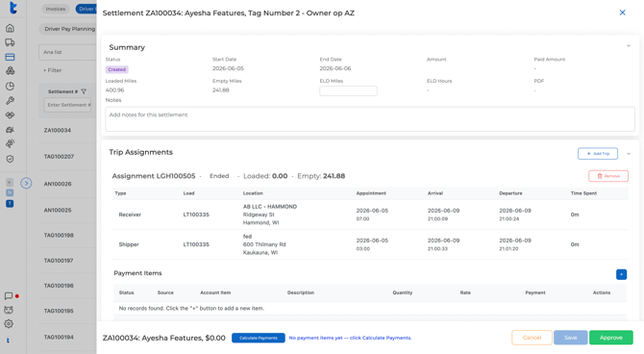644x354 pixels.
Task: Open the stacked boxes icon in the sidebar
Action: click(x=10, y=71)
